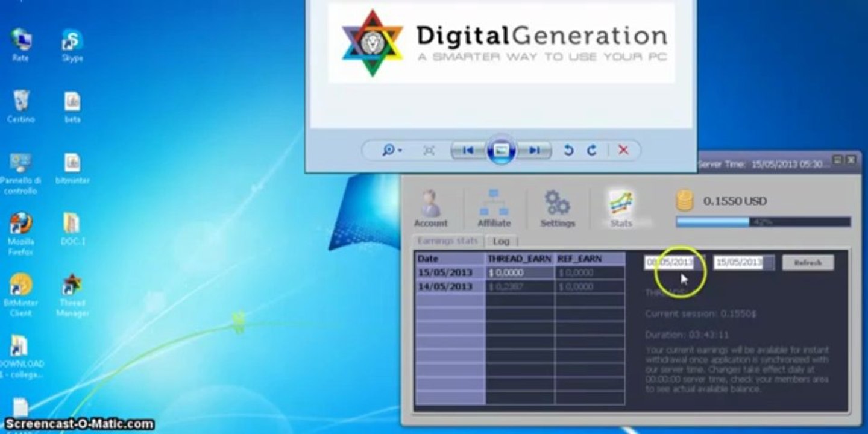Viewport: 868px width, 434px height.
Task: Click the earnings progress bar
Action: click(763, 222)
